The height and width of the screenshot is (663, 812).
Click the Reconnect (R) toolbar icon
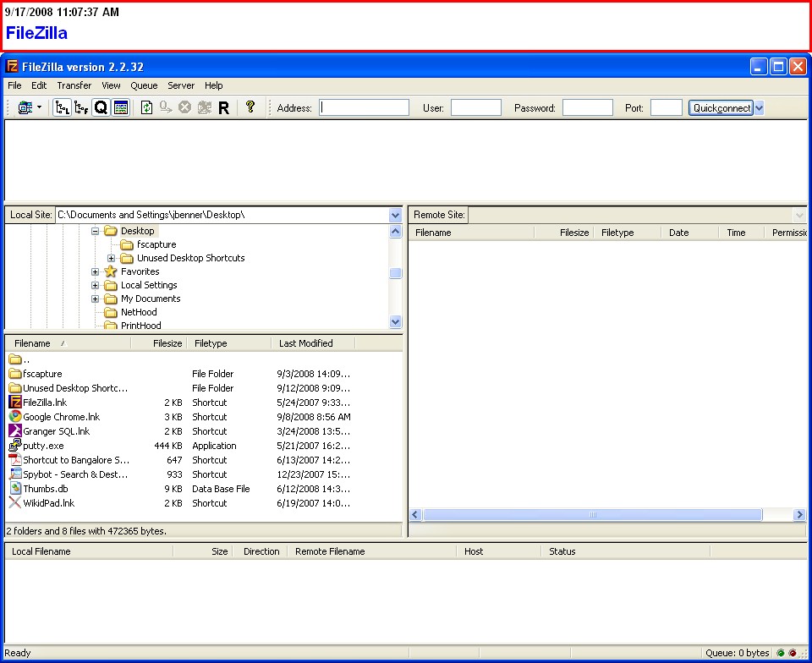223,107
